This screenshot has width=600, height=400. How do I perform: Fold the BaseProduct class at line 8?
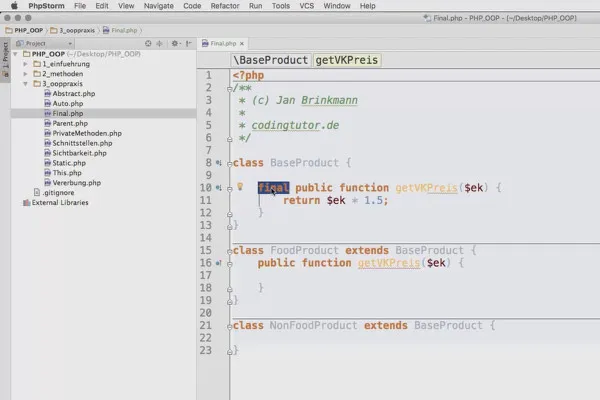pyautogui.click(x=230, y=164)
